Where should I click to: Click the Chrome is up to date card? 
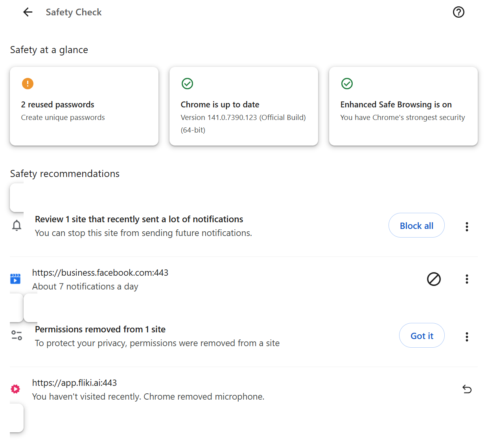click(243, 106)
